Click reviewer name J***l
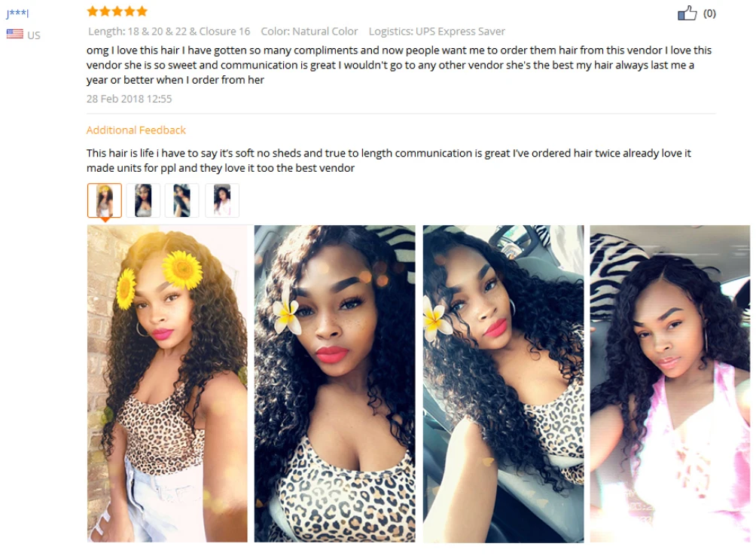Screen dimensions: 756x556 point(17,13)
